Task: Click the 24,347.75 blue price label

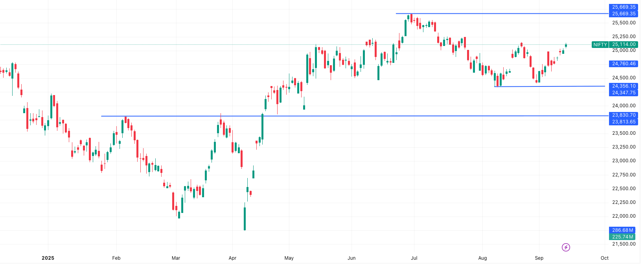Action: click(x=624, y=93)
